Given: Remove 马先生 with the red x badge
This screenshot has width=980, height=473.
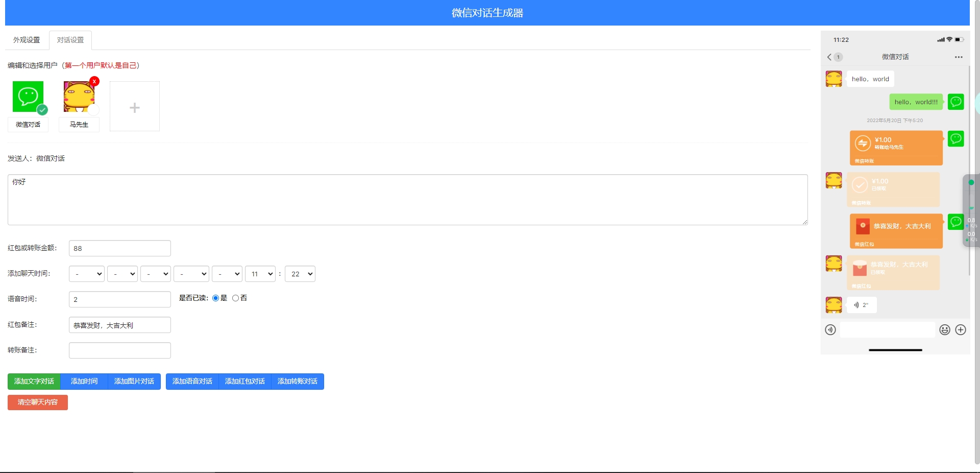Looking at the screenshot, I should (x=94, y=81).
